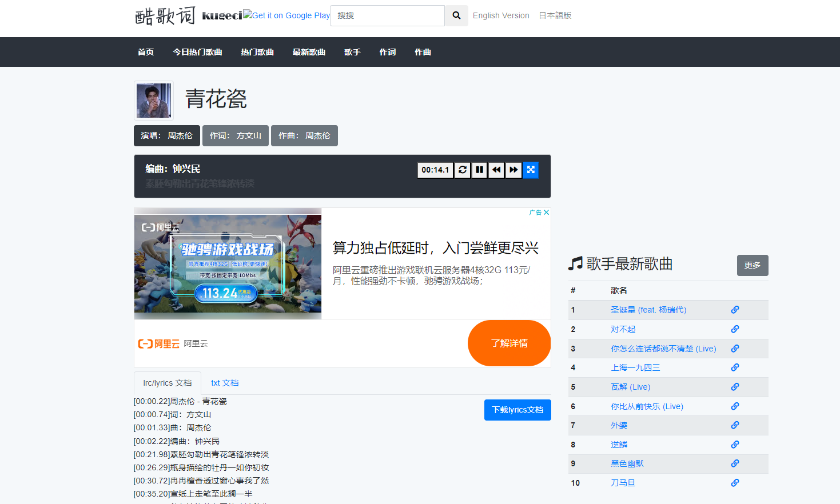Click the link icon for 对不起 row
Image resolution: width=840 pixels, height=504 pixels.
coord(735,329)
